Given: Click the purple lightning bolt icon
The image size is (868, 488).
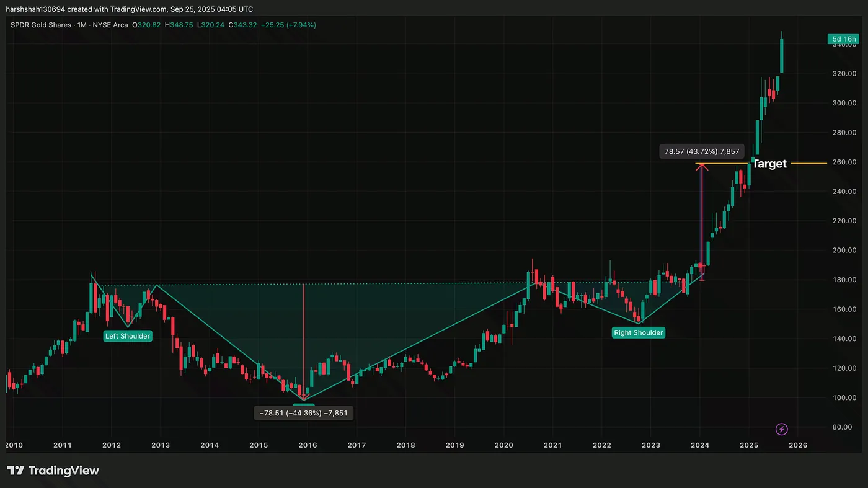Looking at the screenshot, I should [x=782, y=429].
